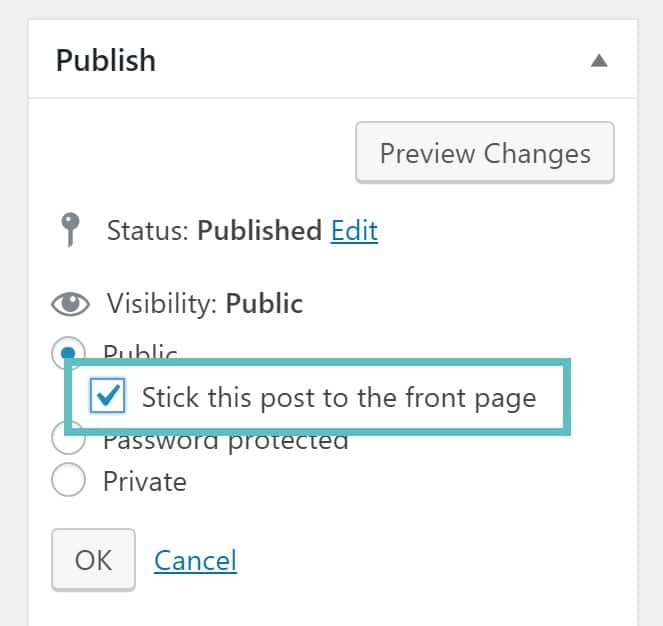Choose the Private radio button

click(68, 481)
